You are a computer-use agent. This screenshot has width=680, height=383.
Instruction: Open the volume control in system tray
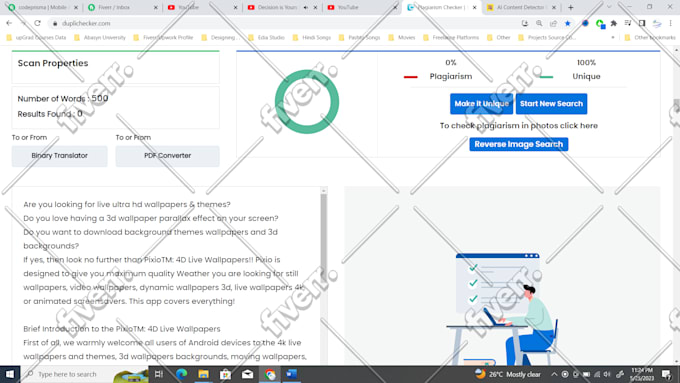click(608, 374)
